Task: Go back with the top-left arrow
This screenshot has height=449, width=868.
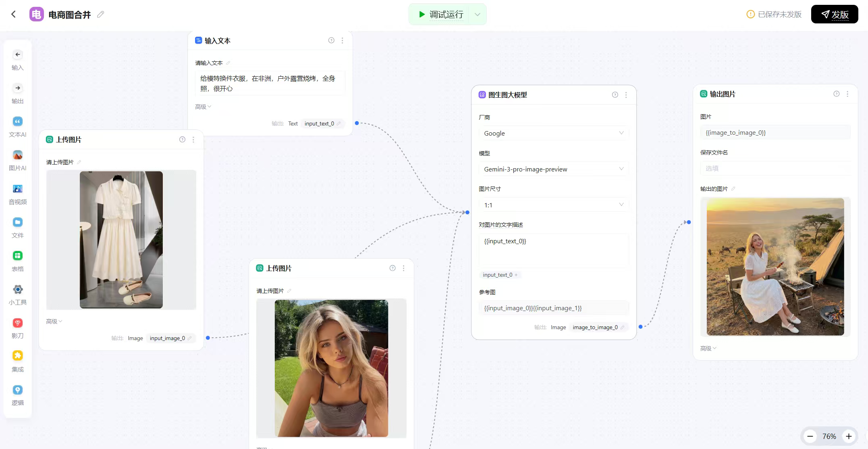Action: [14, 15]
